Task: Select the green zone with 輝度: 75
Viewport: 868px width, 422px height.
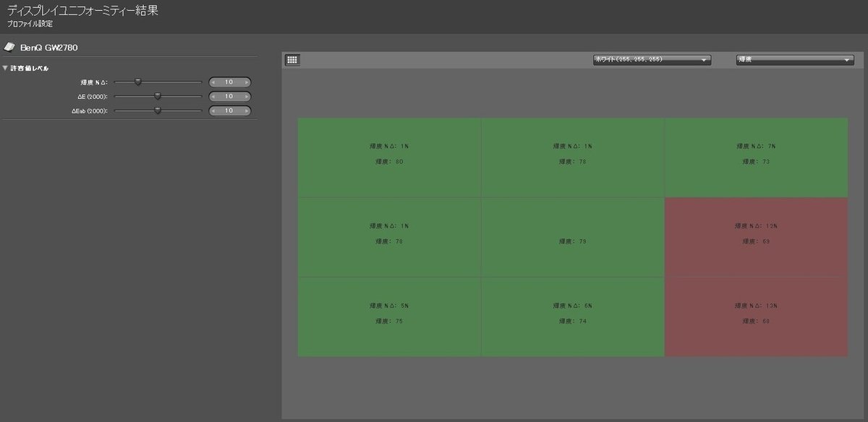Action: coord(389,316)
